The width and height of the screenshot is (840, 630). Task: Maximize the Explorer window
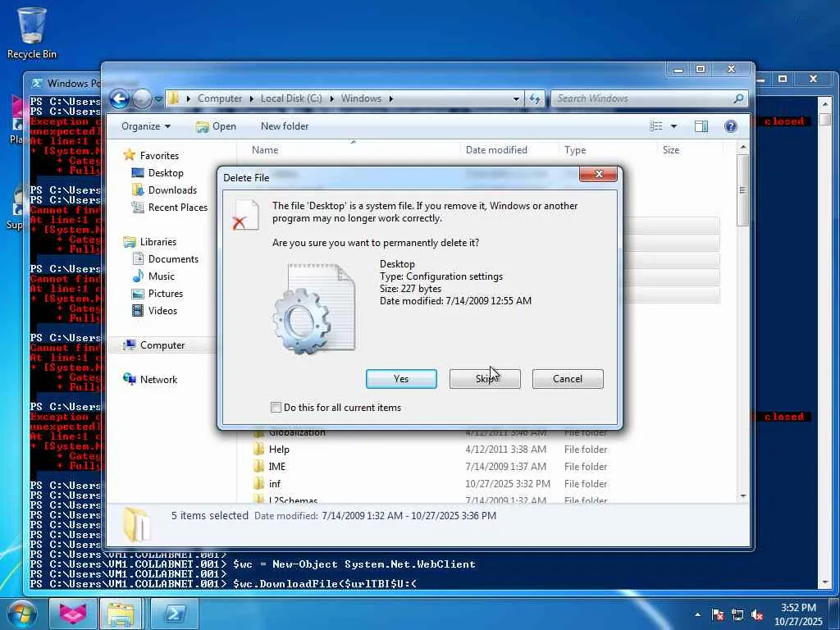pyautogui.click(x=701, y=69)
